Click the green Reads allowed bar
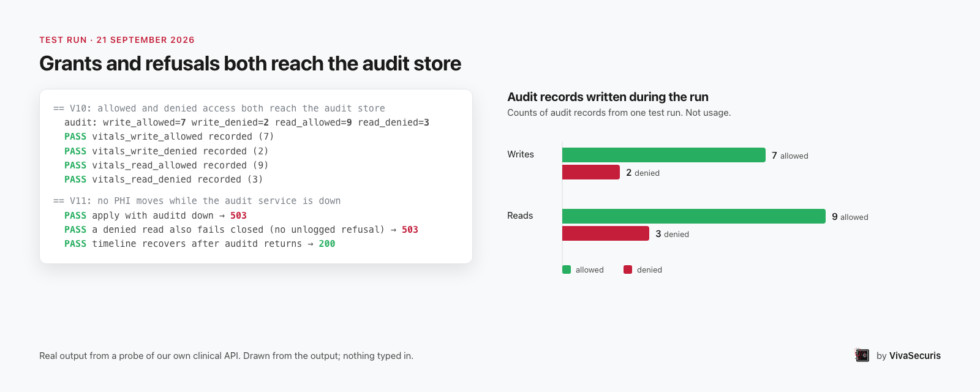The width and height of the screenshot is (980, 392). point(694,216)
